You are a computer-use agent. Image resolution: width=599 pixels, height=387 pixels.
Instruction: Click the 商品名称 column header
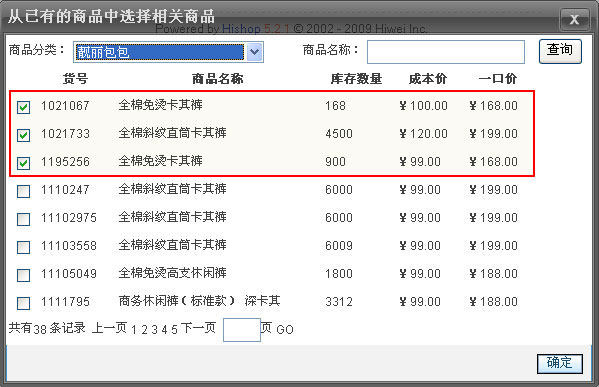point(217,79)
